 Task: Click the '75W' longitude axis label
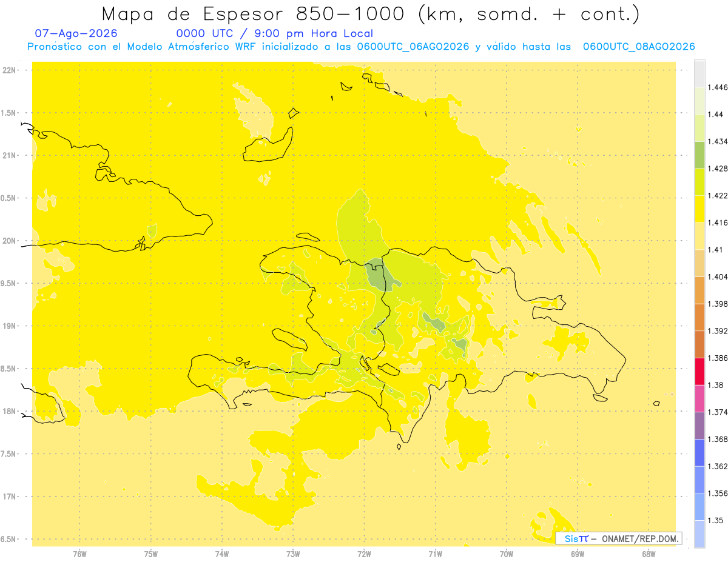pos(150,554)
